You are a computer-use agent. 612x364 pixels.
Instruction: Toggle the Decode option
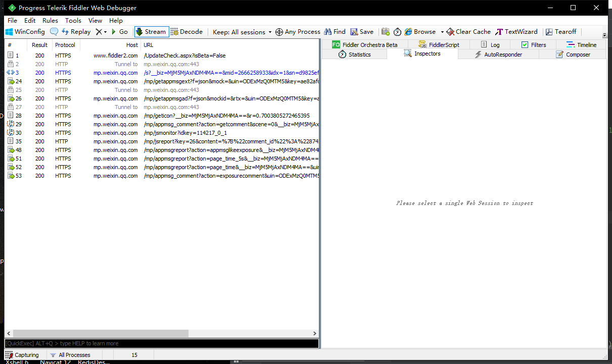pyautogui.click(x=186, y=32)
